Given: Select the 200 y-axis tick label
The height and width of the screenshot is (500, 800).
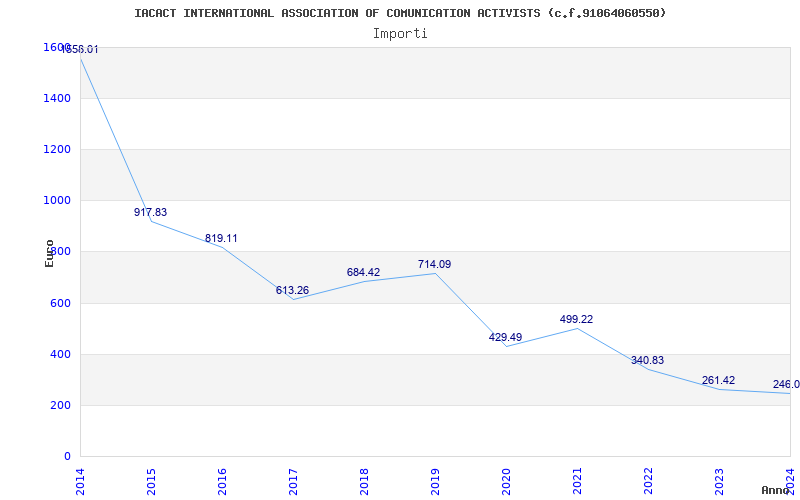Looking at the screenshot, I should pyautogui.click(x=60, y=405).
